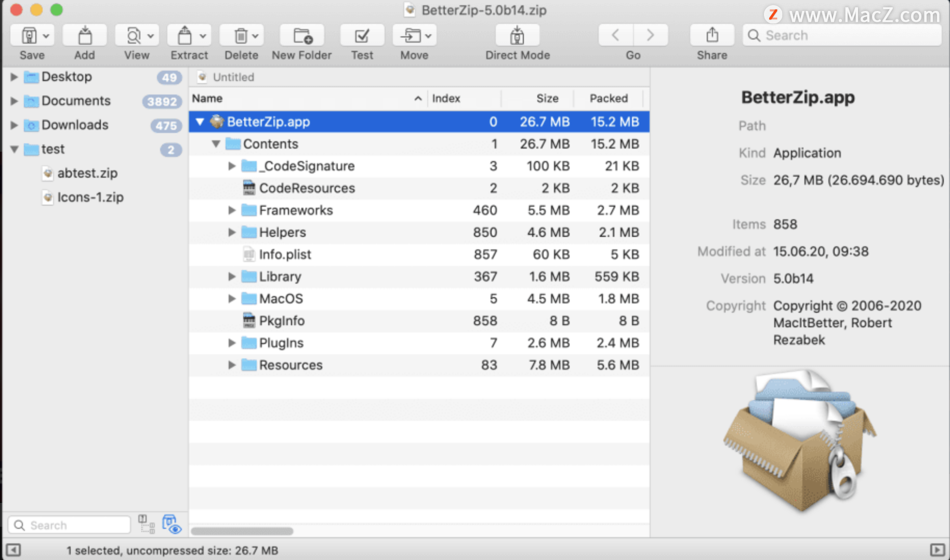Click the View magnifier icon
The image size is (950, 560).
[134, 36]
